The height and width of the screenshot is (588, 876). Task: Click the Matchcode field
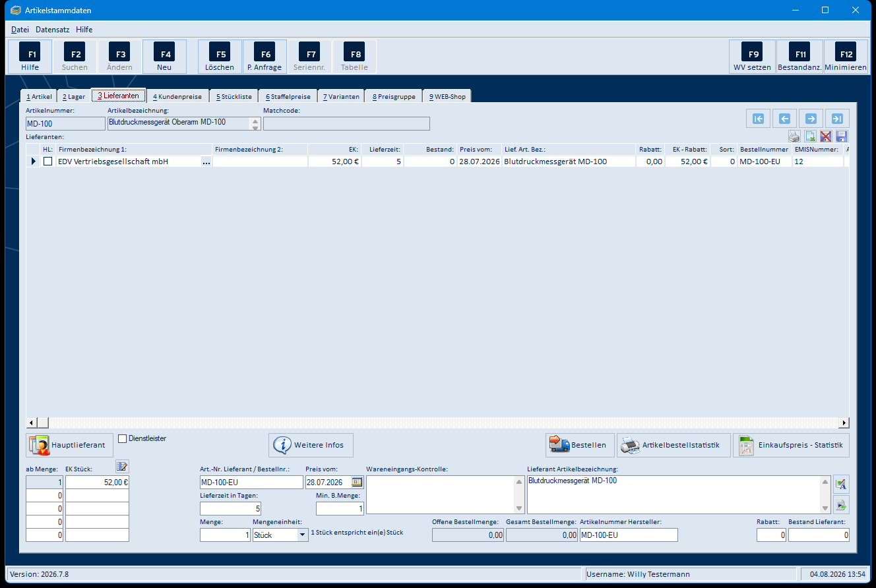pyautogui.click(x=346, y=123)
